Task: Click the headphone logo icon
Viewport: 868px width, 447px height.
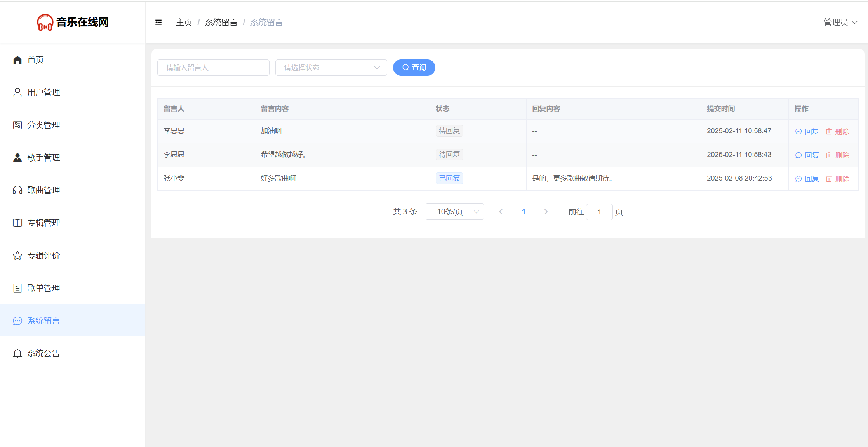Action: coord(45,23)
